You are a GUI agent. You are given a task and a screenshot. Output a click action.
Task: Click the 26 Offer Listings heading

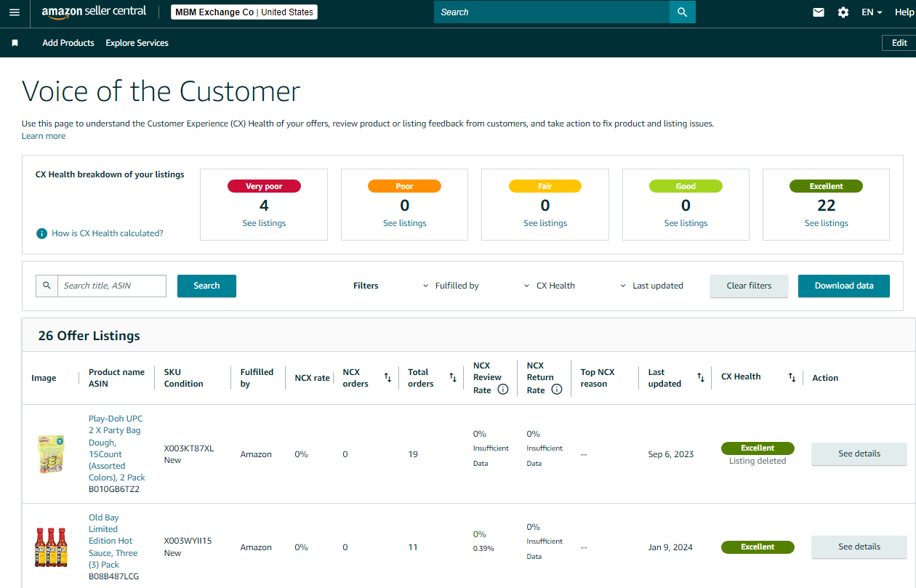tap(89, 336)
